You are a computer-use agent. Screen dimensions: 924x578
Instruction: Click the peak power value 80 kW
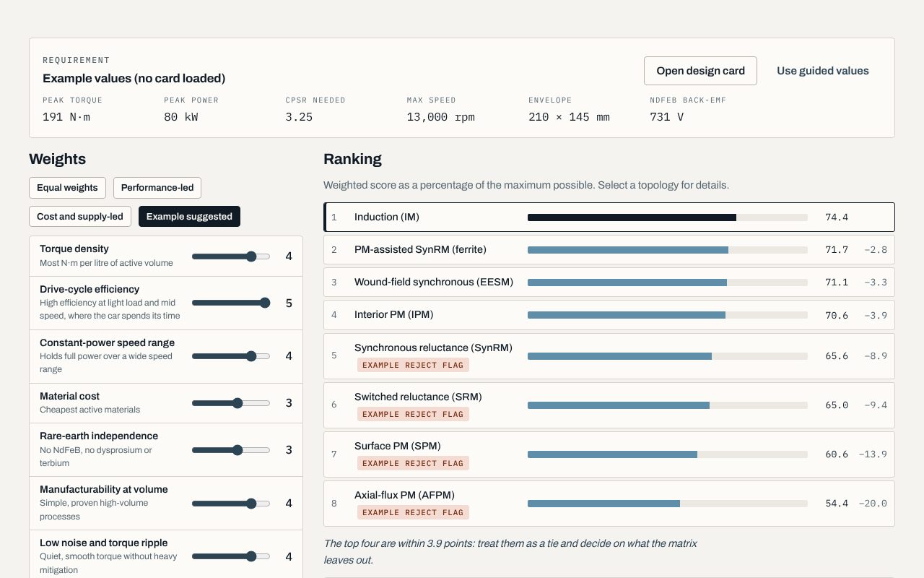pos(182,117)
